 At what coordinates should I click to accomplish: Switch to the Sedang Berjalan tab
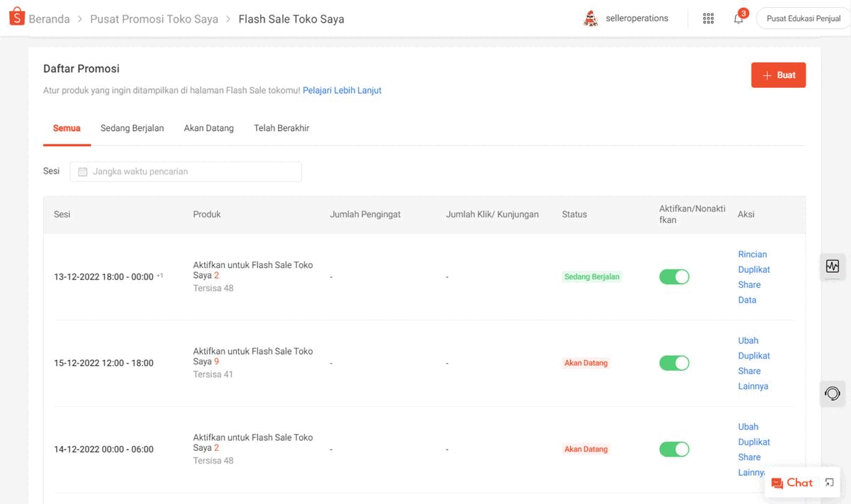click(132, 128)
